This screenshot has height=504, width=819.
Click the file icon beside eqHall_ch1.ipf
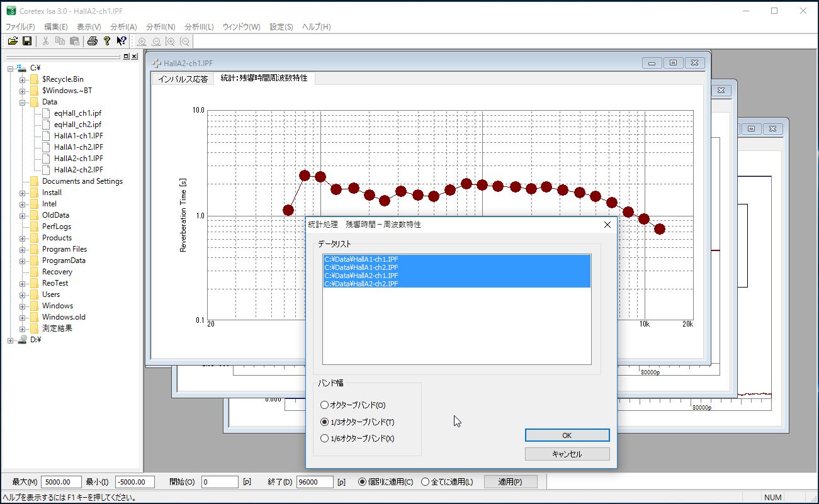pos(46,113)
